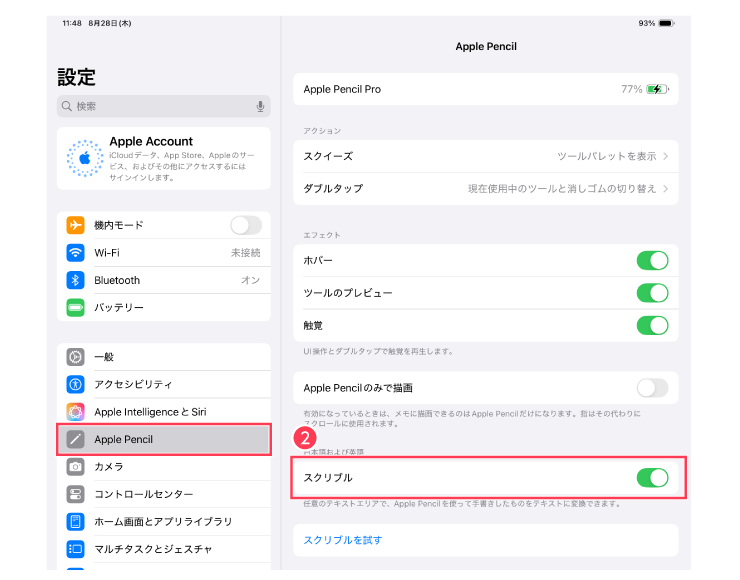Tap the airplane mode icon

[x=76, y=225]
